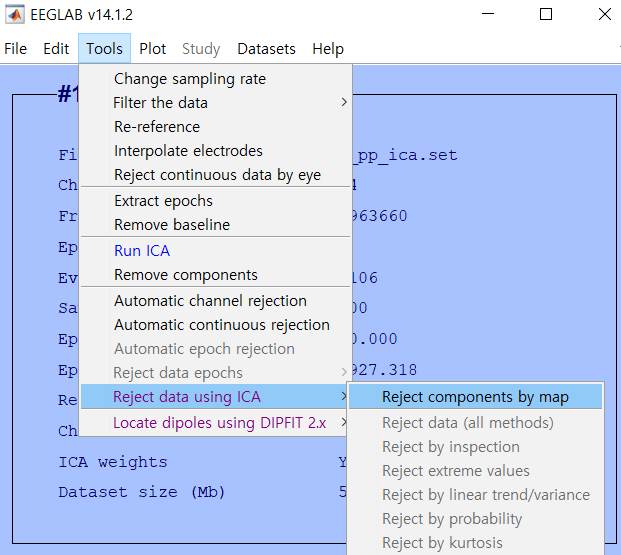Close the open Tools menu
Viewport: 621px width, 555px height.
coord(105,49)
